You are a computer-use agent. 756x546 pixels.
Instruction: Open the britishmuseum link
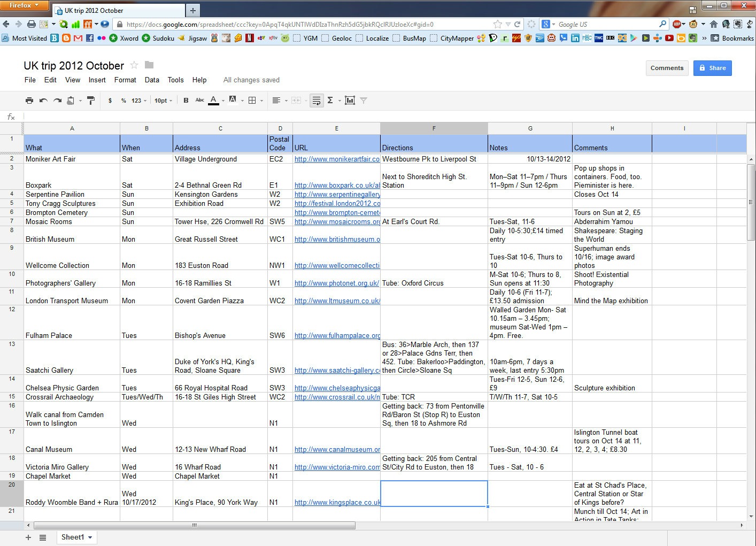pyautogui.click(x=337, y=239)
